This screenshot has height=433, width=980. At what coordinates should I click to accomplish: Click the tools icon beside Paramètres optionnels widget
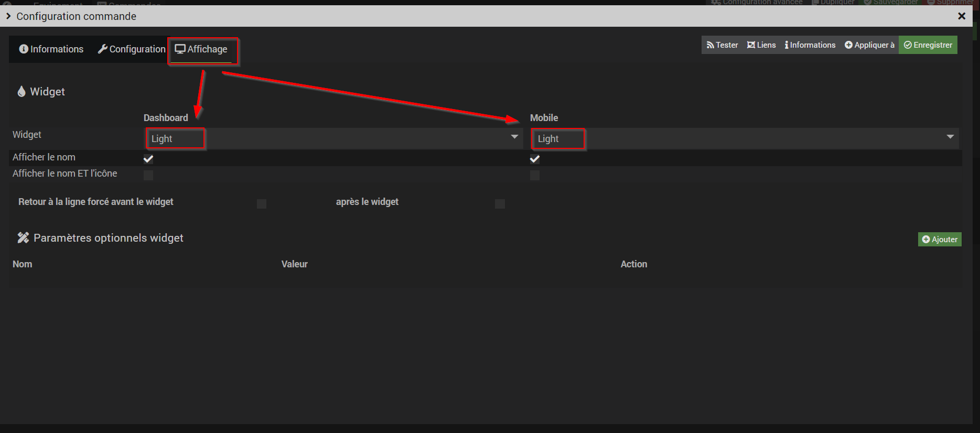(23, 238)
